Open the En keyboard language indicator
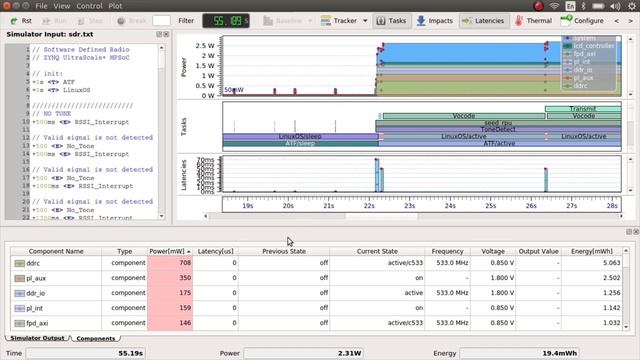 [x=570, y=6]
